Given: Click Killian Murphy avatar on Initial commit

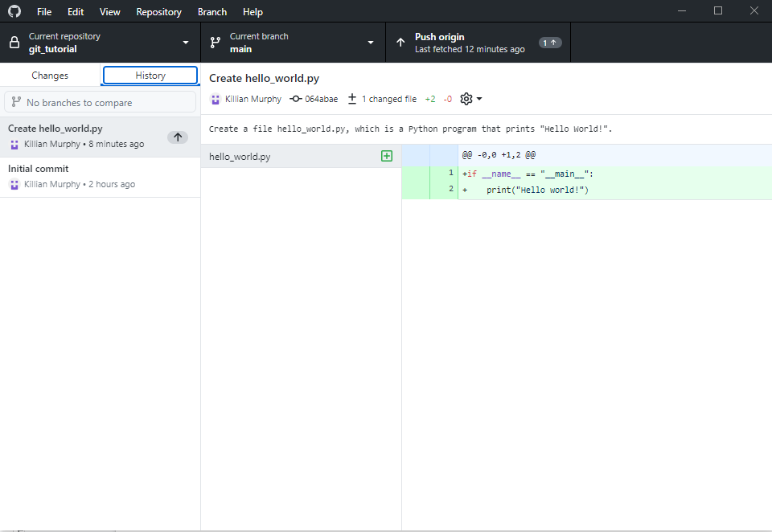Looking at the screenshot, I should point(14,185).
